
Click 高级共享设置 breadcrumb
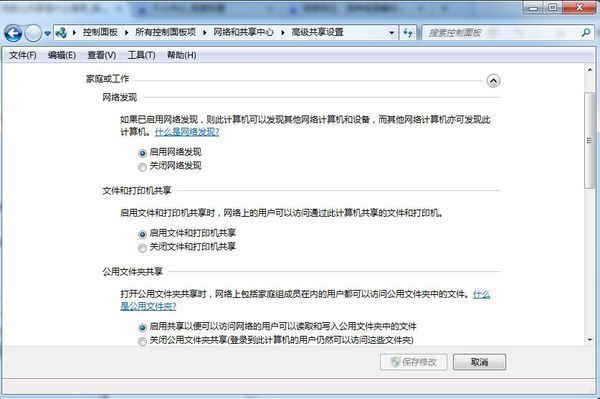click(318, 33)
